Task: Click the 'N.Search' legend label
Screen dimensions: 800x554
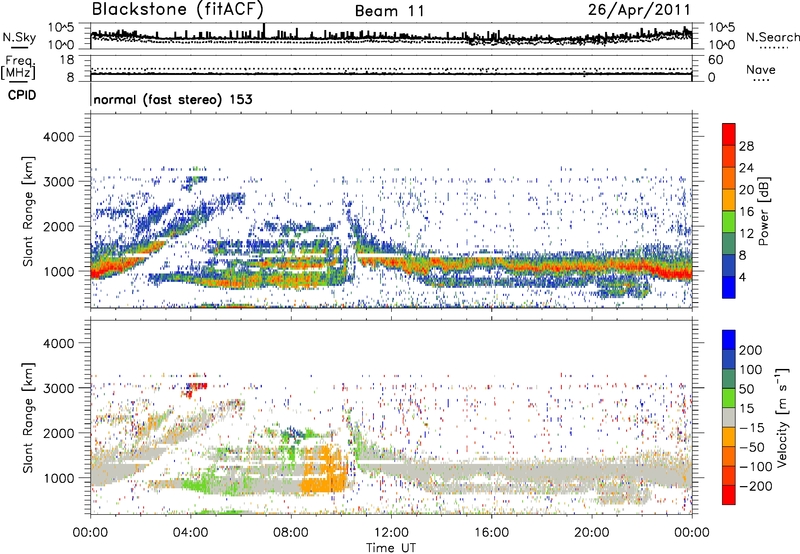Action: point(772,37)
